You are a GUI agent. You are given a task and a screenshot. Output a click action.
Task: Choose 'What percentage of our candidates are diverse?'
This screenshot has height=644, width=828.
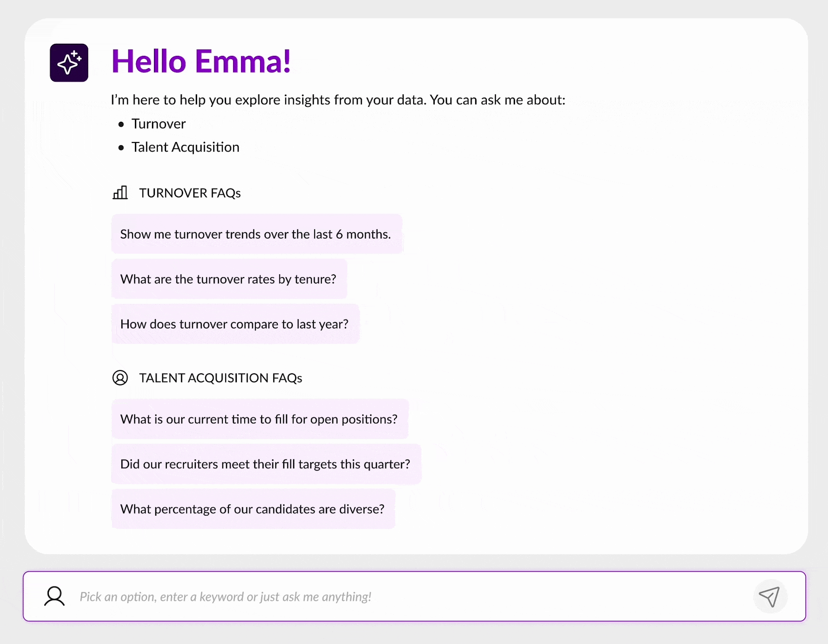(x=253, y=509)
